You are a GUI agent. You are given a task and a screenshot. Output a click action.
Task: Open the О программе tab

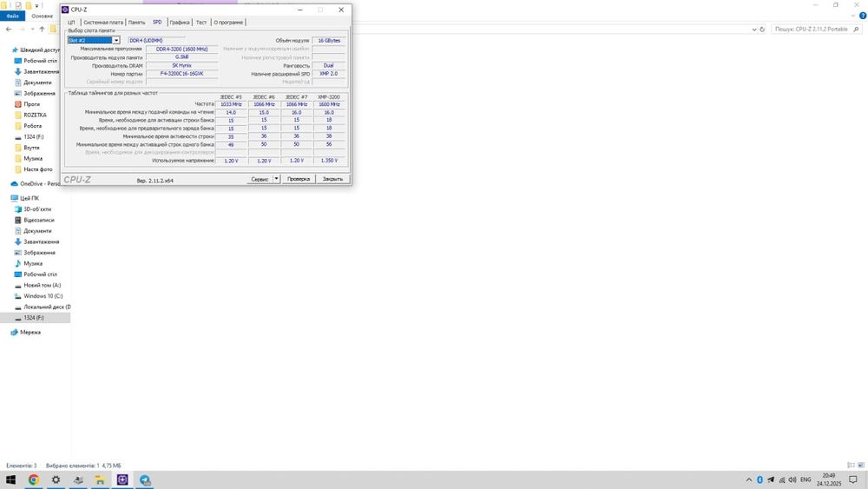(x=228, y=23)
